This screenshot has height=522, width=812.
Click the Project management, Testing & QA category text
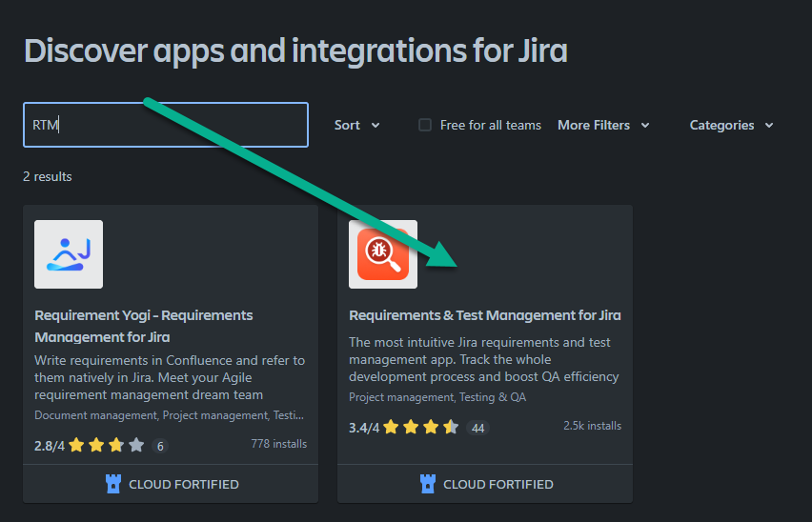point(437,397)
